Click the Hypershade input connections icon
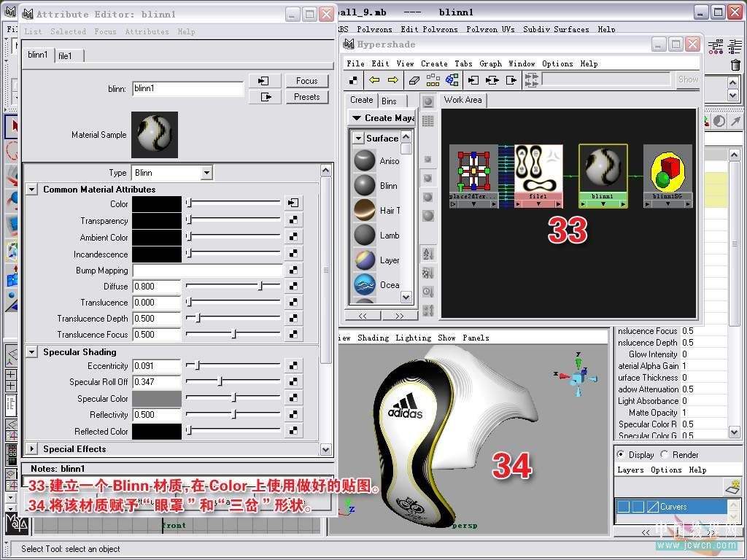Image resolution: width=747 pixels, height=560 pixels. click(x=473, y=80)
